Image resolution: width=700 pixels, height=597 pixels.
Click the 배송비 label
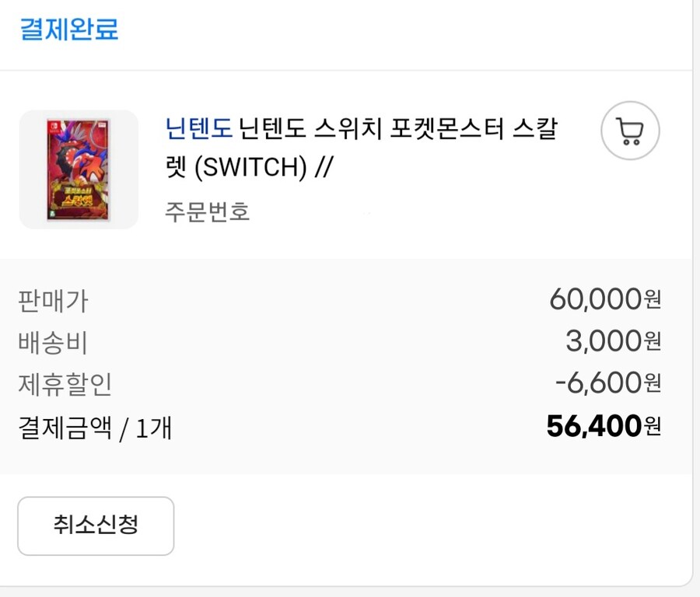pyautogui.click(x=52, y=342)
